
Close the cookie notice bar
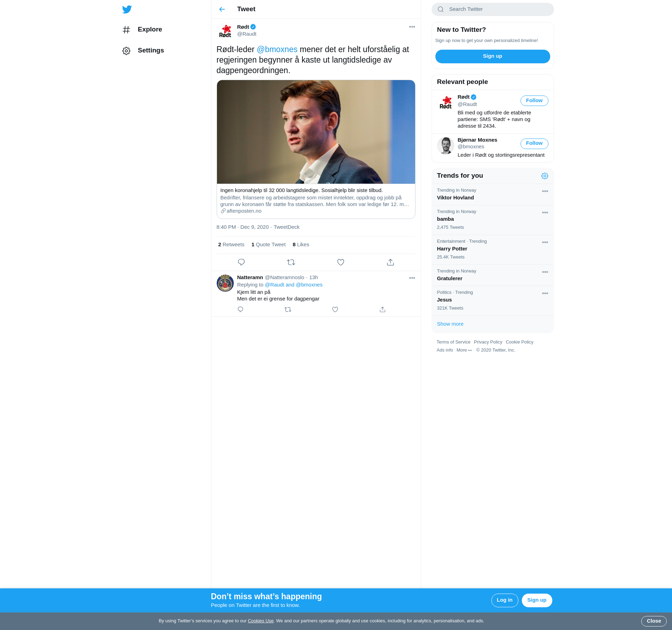653,621
